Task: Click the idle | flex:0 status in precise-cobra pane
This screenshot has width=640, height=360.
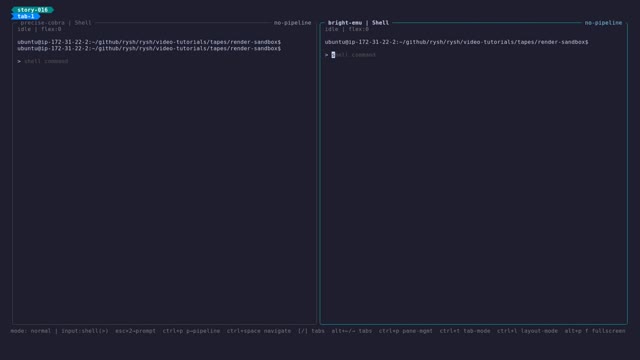Action: pos(39,29)
